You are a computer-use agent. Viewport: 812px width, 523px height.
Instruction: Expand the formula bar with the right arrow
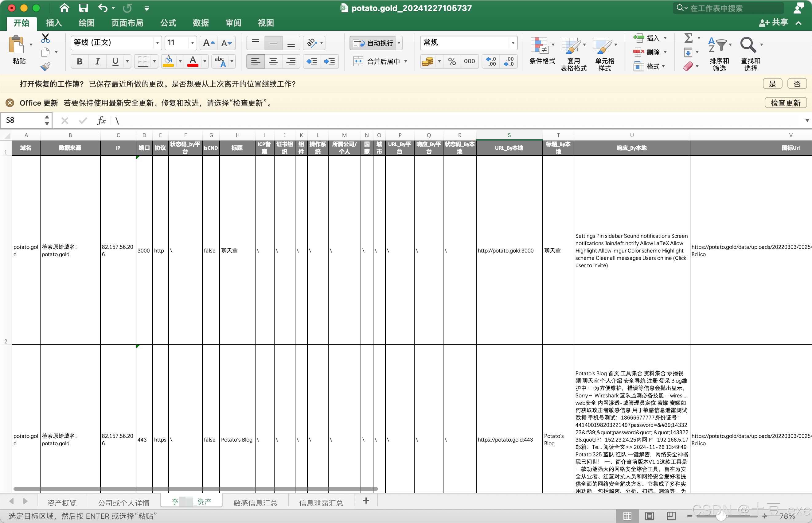pyautogui.click(x=807, y=120)
